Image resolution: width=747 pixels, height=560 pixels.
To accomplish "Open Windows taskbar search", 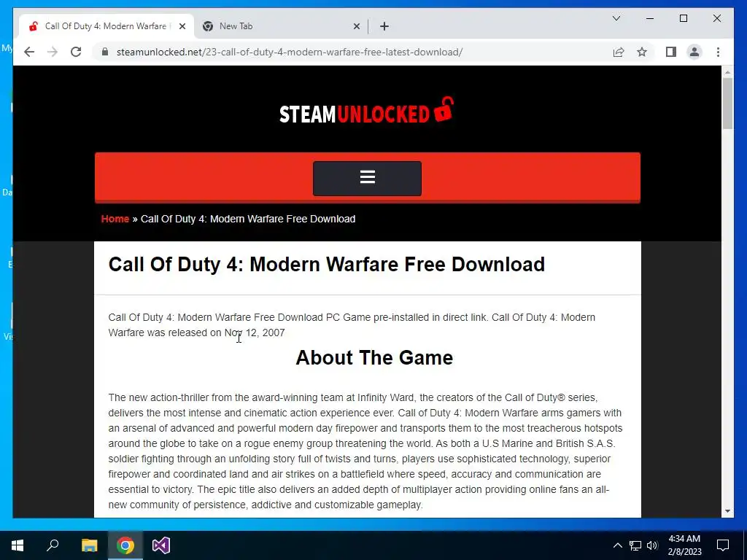I will pyautogui.click(x=53, y=545).
